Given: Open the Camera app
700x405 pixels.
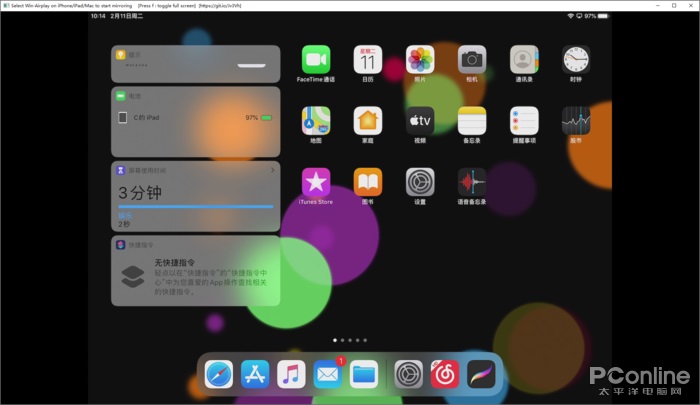Looking at the screenshot, I should point(472,59).
